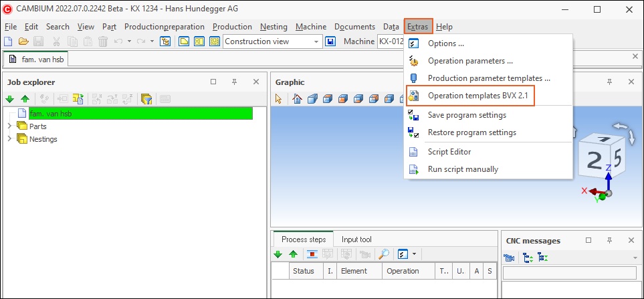Open the CNC messages toolbar overflow arrow

(636, 258)
